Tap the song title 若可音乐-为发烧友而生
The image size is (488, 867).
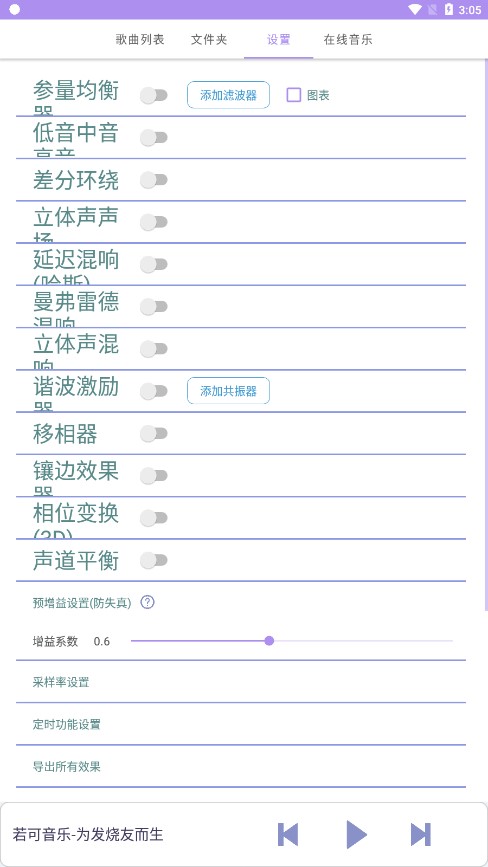tap(88, 834)
